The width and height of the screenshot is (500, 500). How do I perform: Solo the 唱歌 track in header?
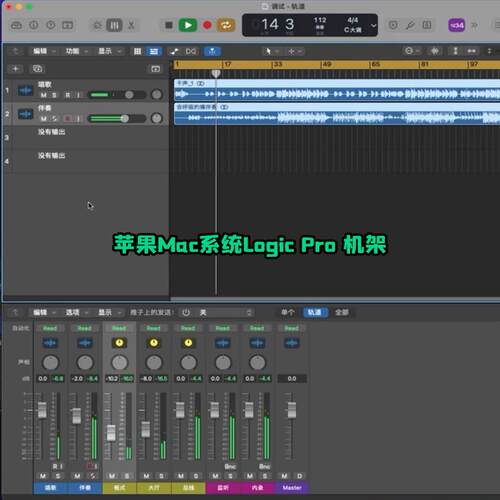click(x=54, y=95)
